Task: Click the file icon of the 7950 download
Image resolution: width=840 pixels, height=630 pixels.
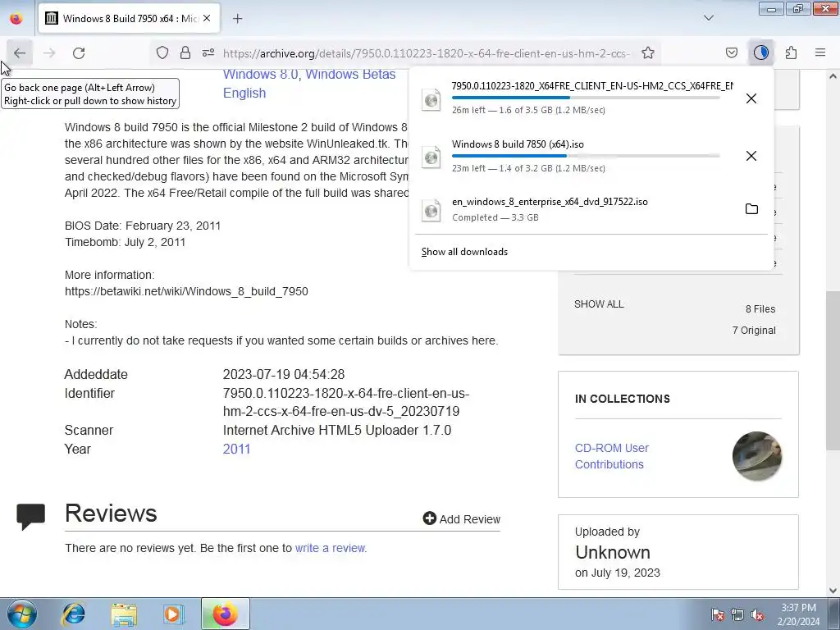Action: 431,99
